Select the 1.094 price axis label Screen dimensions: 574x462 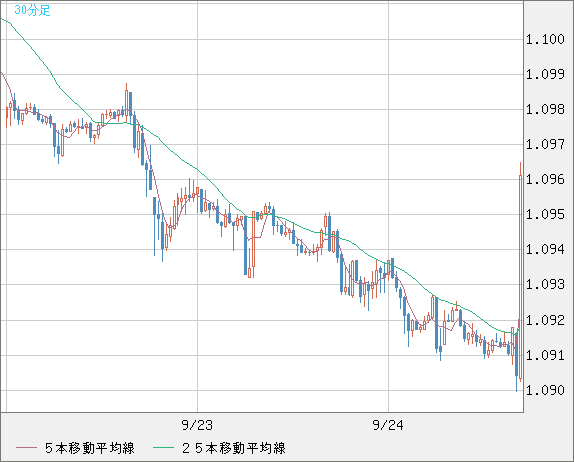(545, 249)
